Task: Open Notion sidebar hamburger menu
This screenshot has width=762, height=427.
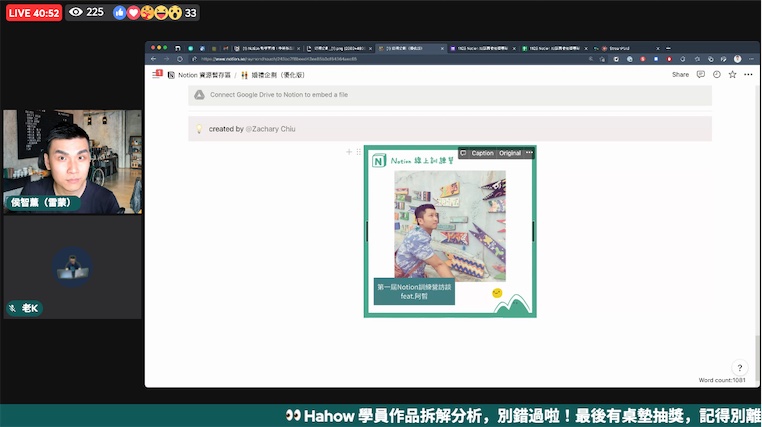Action: click(x=156, y=74)
